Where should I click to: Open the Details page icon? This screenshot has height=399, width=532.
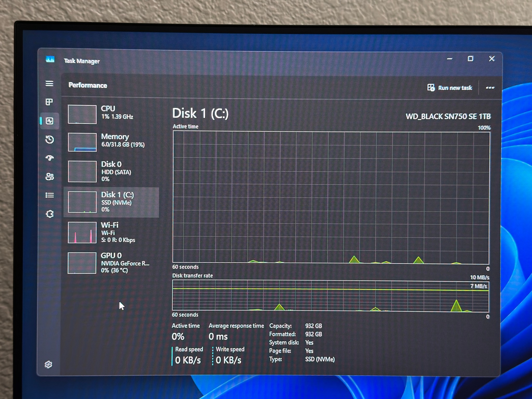click(x=50, y=195)
